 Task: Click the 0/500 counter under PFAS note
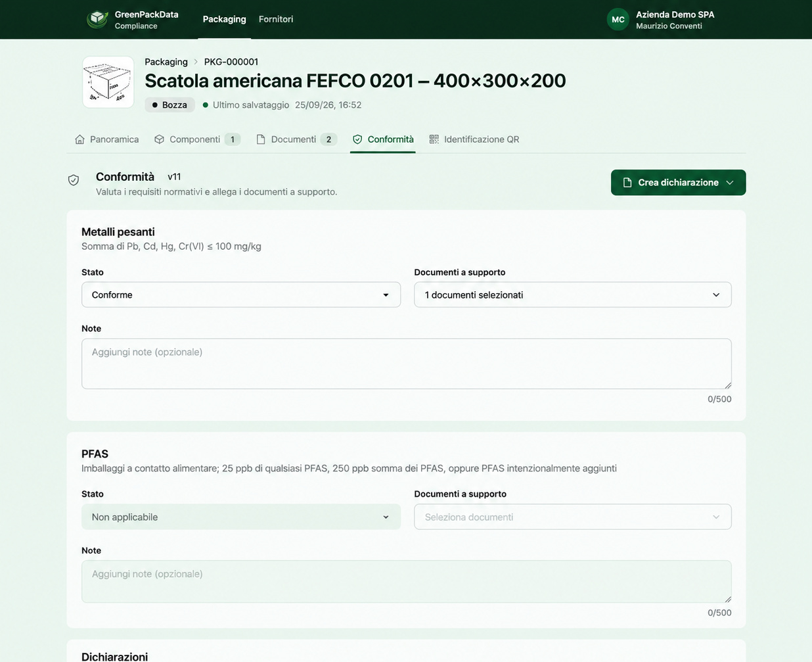point(719,613)
